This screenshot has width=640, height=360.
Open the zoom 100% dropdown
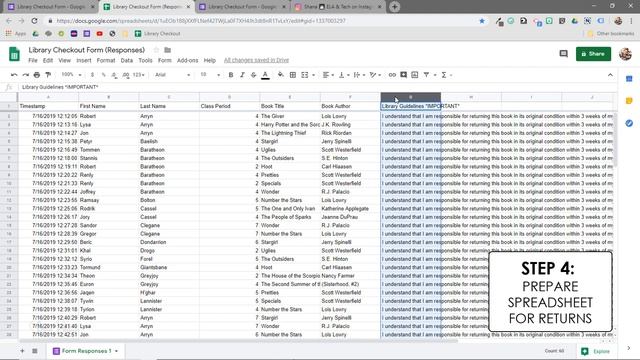pyautogui.click(x=71, y=75)
